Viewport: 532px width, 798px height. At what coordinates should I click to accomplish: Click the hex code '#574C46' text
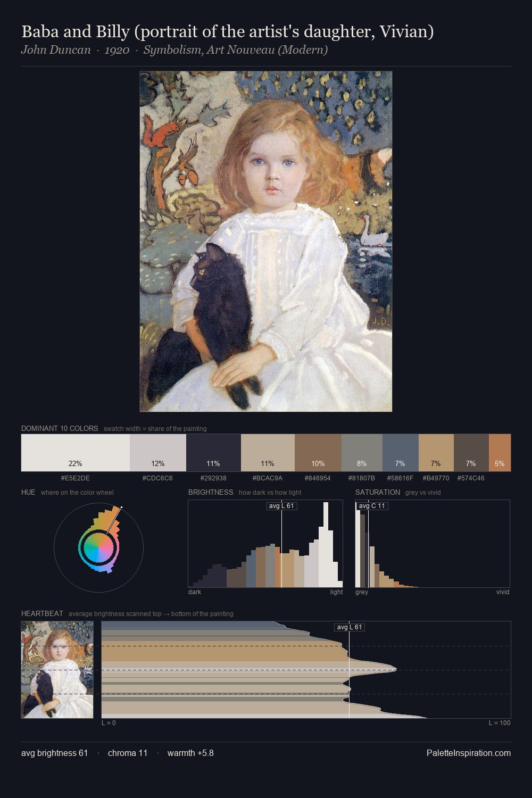pyautogui.click(x=471, y=478)
